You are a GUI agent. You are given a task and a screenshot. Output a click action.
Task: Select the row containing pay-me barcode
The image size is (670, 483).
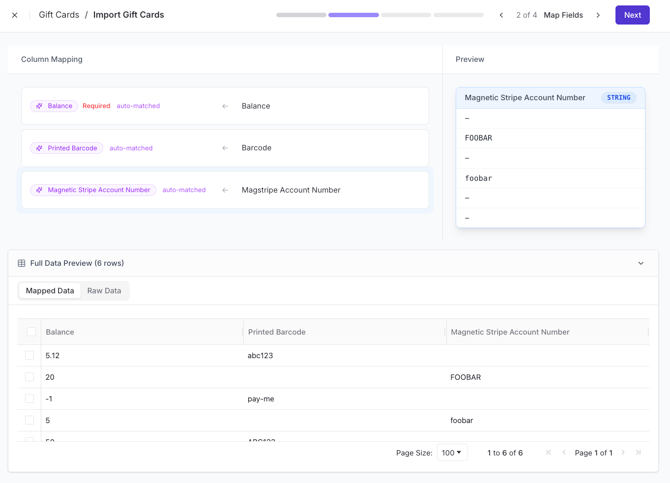30,399
